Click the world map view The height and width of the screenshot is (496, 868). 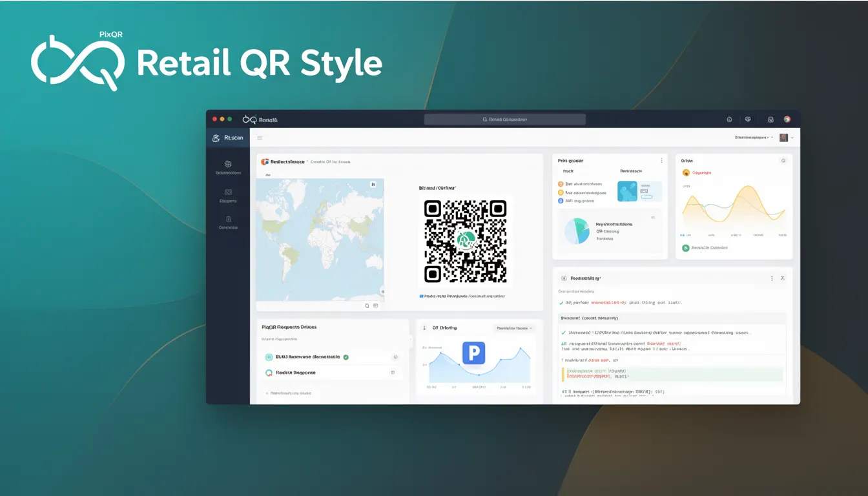(x=320, y=240)
